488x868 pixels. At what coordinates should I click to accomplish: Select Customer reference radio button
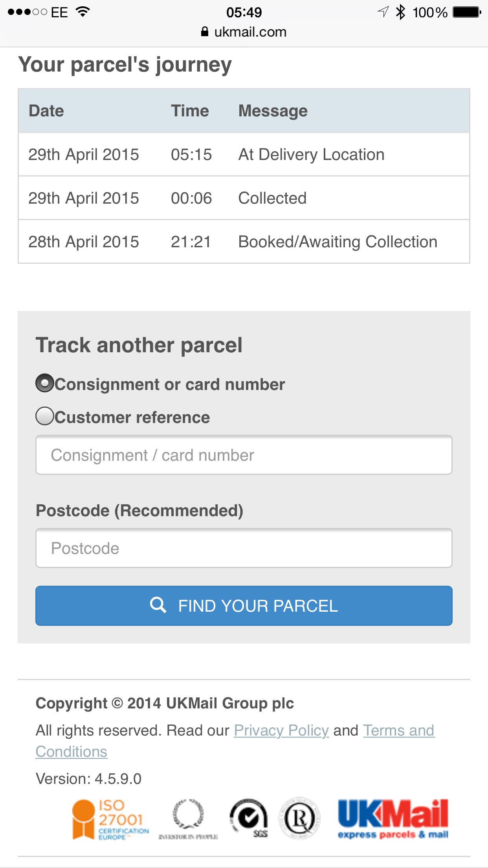(x=45, y=416)
